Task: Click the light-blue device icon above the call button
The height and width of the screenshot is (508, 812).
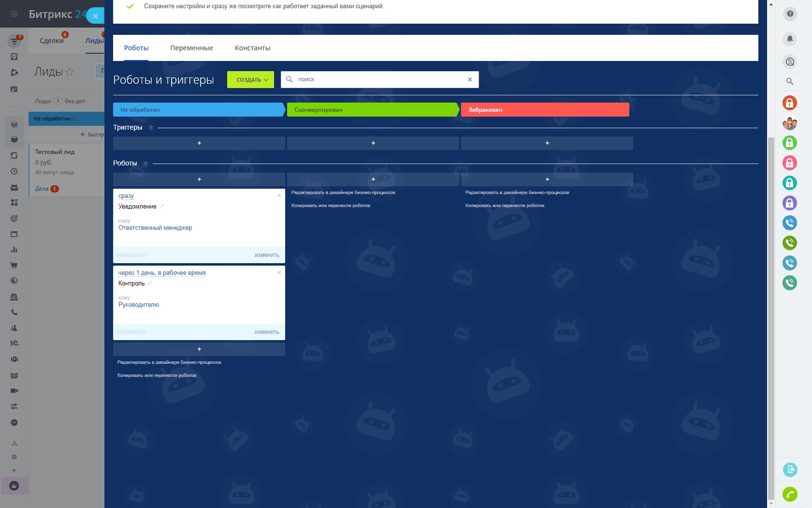Action: coord(790,469)
